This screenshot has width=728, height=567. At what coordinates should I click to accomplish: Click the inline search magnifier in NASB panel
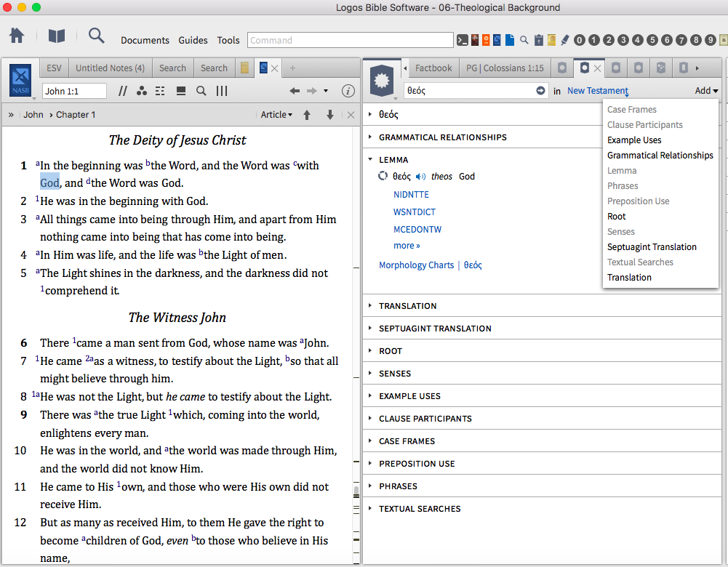(x=201, y=91)
